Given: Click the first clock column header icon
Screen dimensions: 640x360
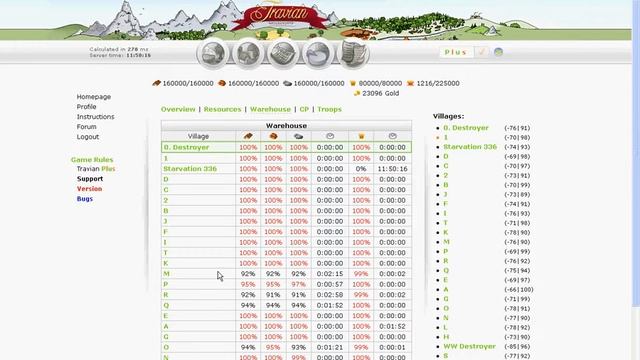Looking at the screenshot, I should pos(330,136).
